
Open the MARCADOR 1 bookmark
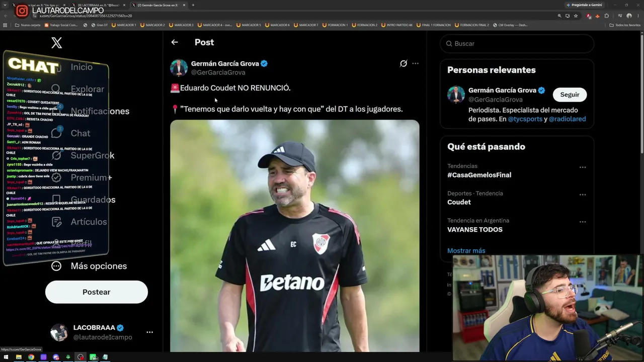(124, 25)
